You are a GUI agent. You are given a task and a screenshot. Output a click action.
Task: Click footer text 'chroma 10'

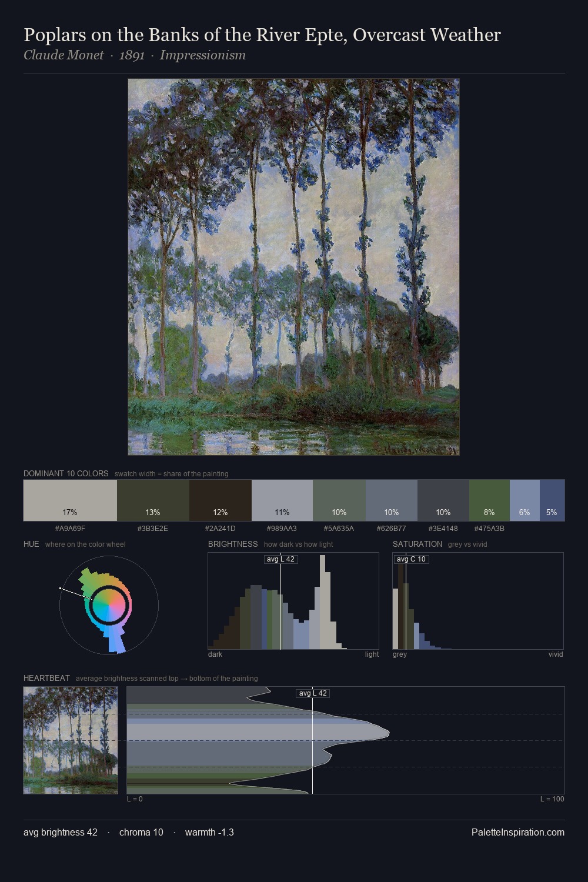pyautogui.click(x=141, y=832)
